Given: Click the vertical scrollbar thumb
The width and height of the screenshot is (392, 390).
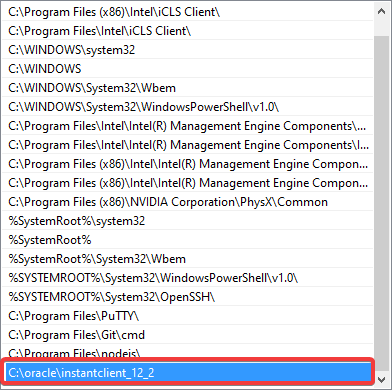Looking at the screenshot, I should point(381,197).
